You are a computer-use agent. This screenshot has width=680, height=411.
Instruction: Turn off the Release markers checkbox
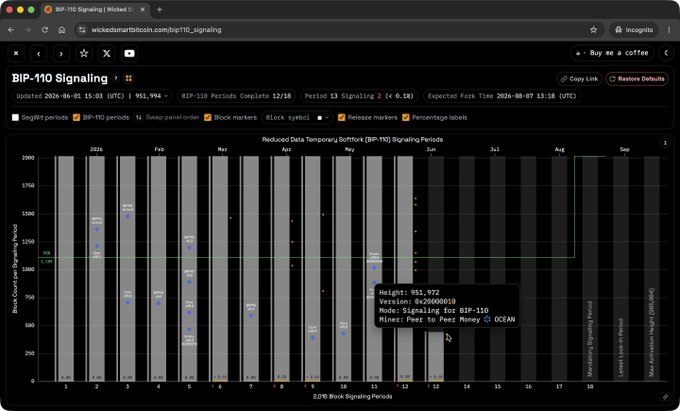click(x=341, y=117)
